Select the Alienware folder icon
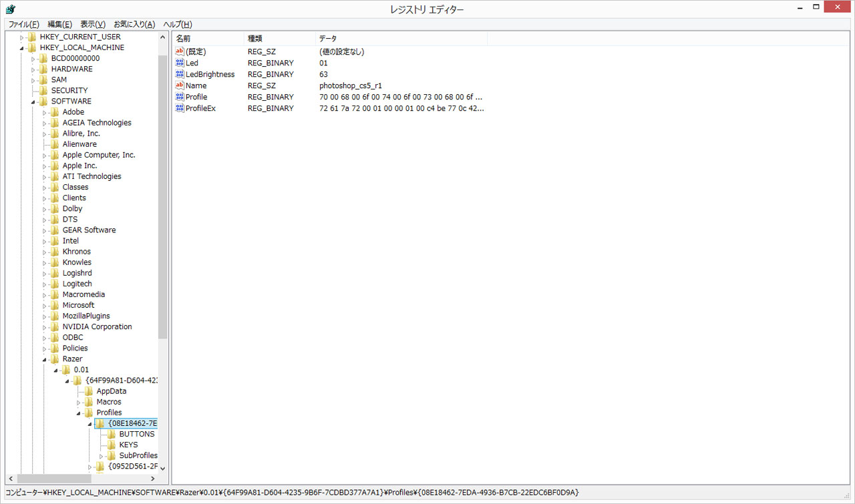 coord(55,144)
